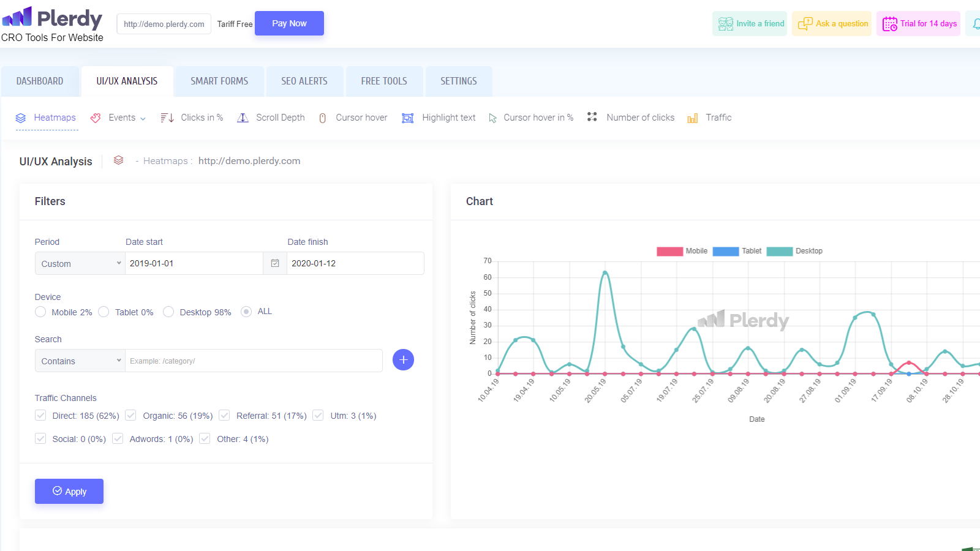The height and width of the screenshot is (551, 980).
Task: Open the Traffic bar chart icon
Action: click(x=692, y=118)
